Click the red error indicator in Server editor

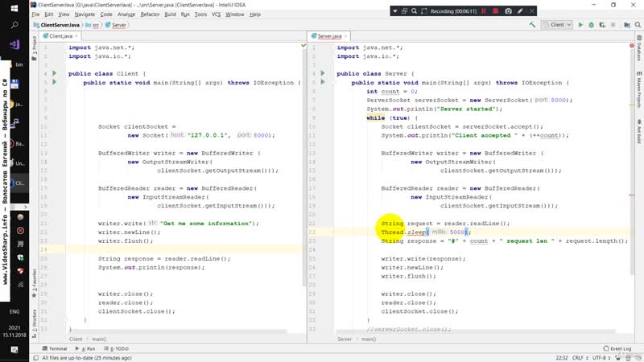[632, 46]
